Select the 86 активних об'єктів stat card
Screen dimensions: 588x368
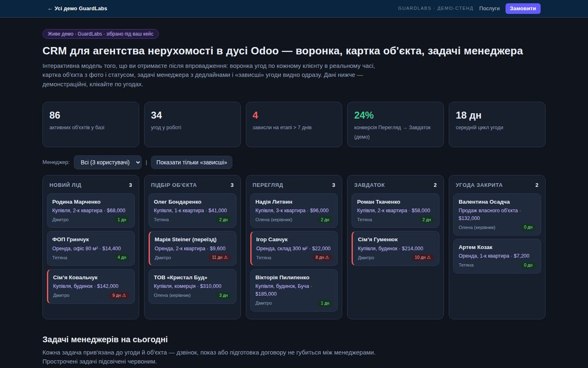coord(91,125)
